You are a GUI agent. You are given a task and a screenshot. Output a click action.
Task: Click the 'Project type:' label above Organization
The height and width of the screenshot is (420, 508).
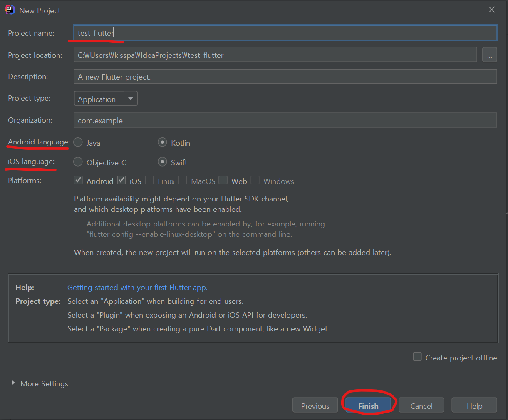29,98
